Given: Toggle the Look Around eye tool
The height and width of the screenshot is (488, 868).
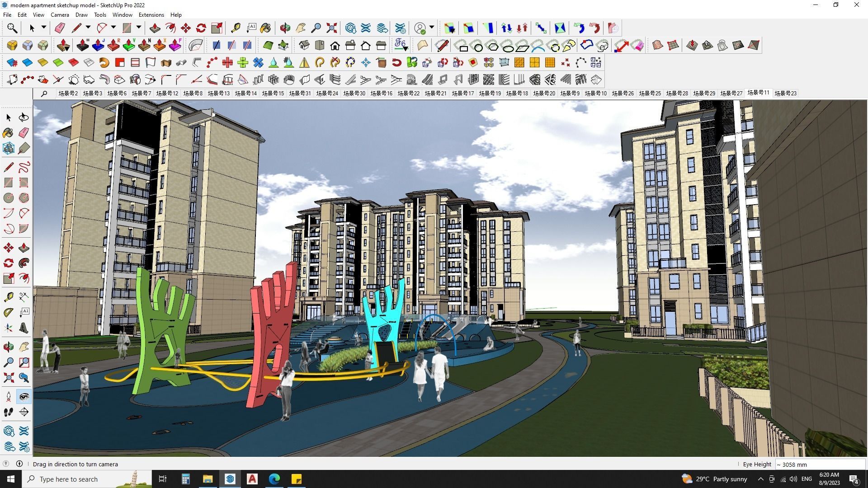Looking at the screenshot, I should (x=24, y=397).
